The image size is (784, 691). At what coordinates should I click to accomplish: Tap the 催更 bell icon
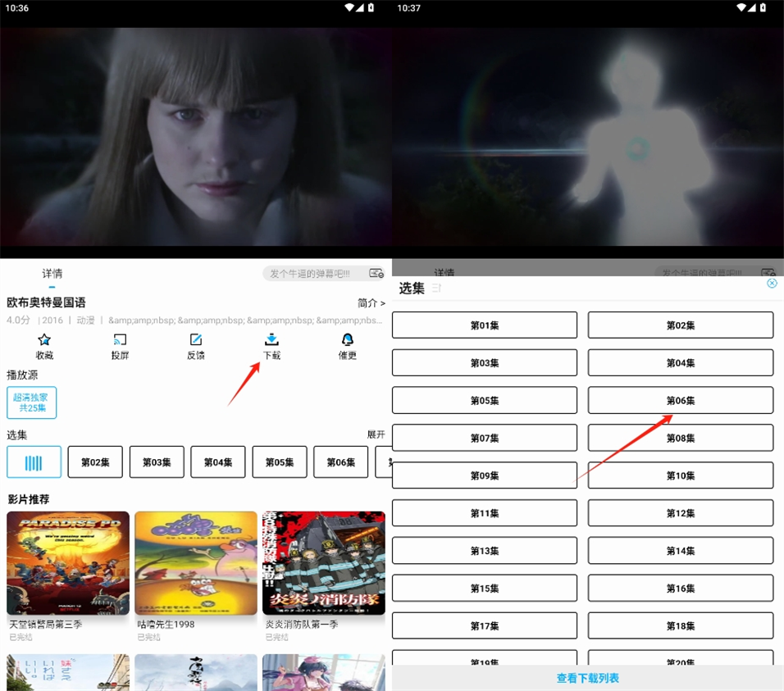[348, 339]
